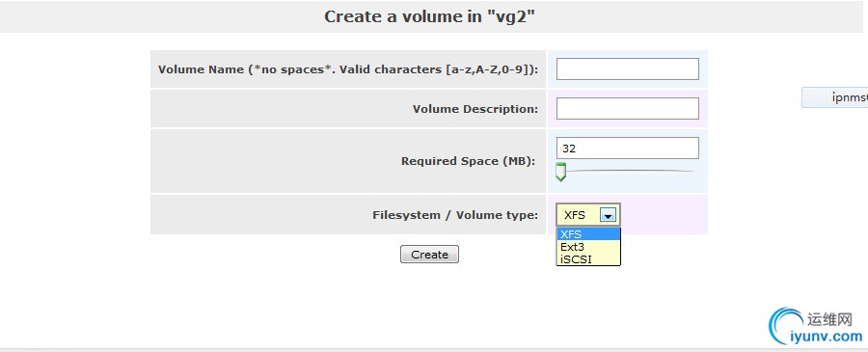Choose the highlighted XFS entry in the open list
The image size is (868, 352).
(588, 234)
